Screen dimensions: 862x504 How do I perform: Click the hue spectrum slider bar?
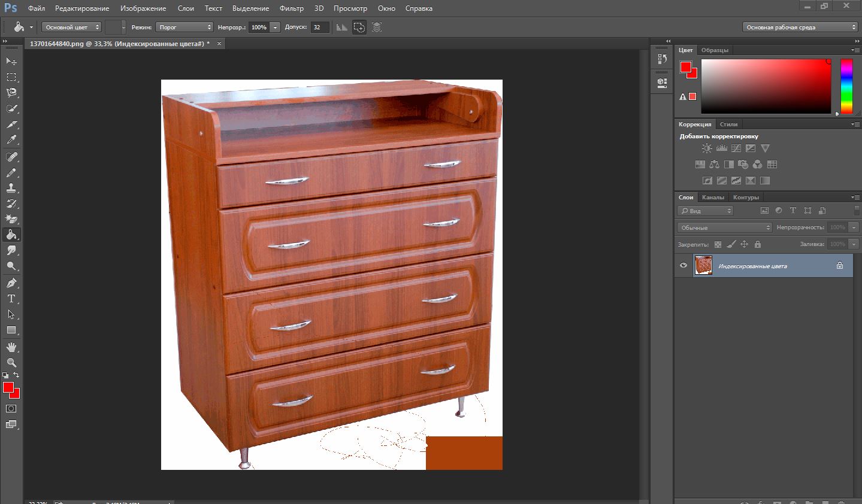tap(846, 86)
